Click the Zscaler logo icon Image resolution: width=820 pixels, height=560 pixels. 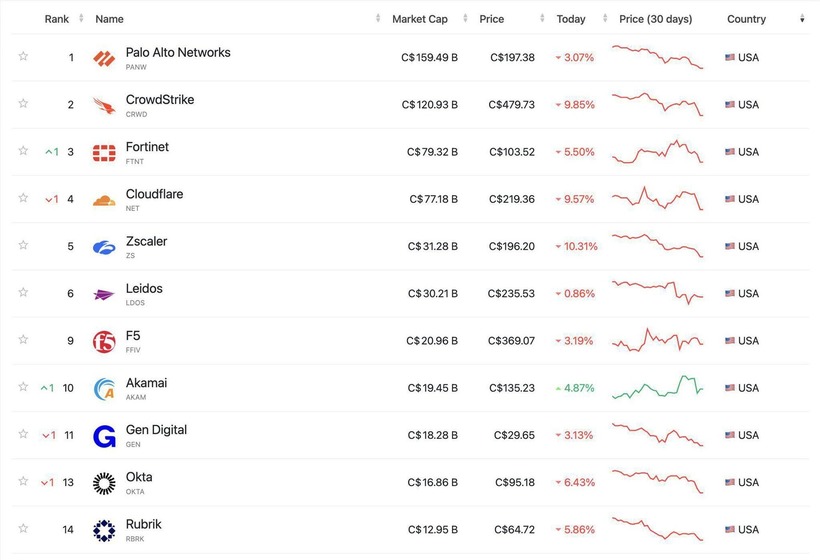[104, 247]
